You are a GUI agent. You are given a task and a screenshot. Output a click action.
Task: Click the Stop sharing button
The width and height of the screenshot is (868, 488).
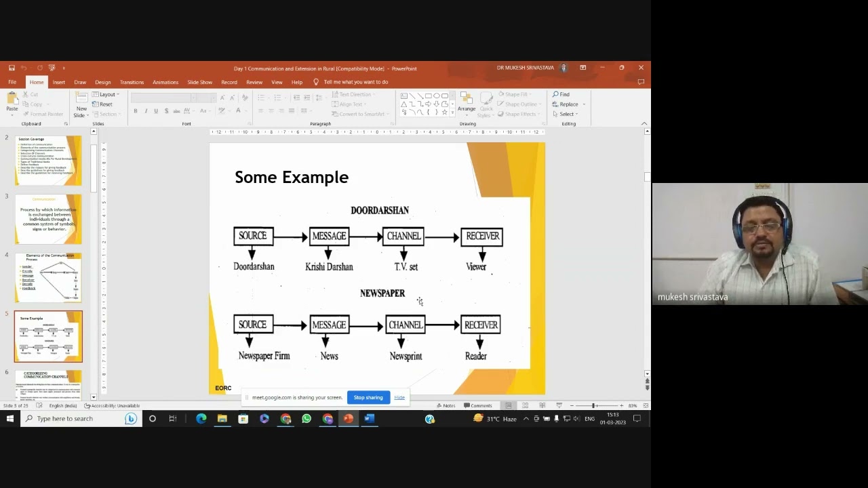click(368, 397)
